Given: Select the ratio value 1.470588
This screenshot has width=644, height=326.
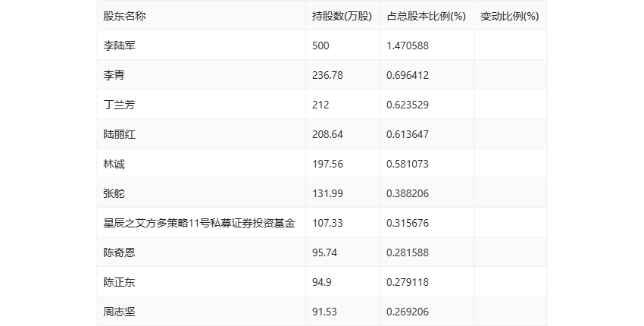Looking at the screenshot, I should tap(408, 45).
